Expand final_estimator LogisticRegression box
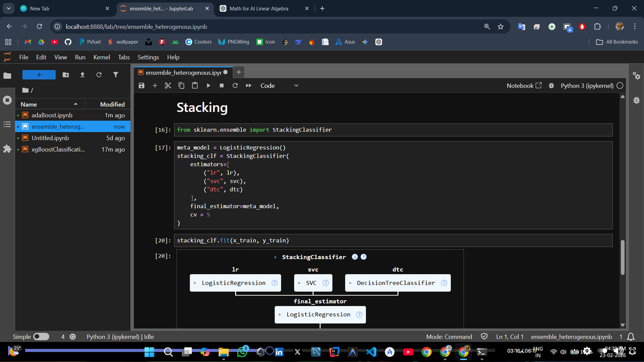 click(320, 315)
